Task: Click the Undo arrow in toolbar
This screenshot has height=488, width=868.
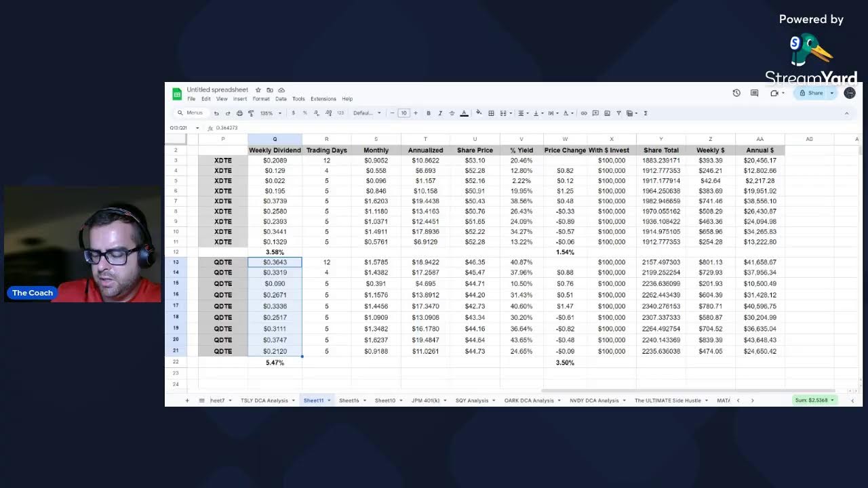Action: pos(216,113)
